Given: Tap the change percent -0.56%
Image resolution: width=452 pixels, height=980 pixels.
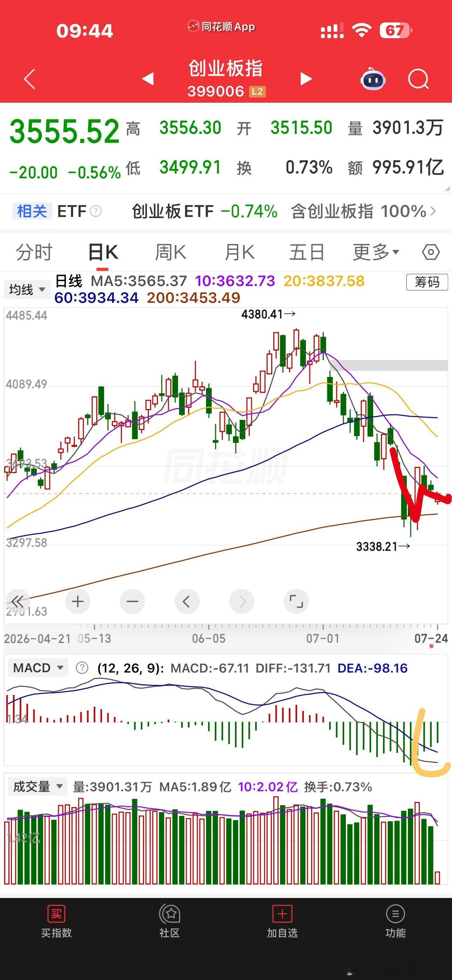Looking at the screenshot, I should click(x=94, y=173).
